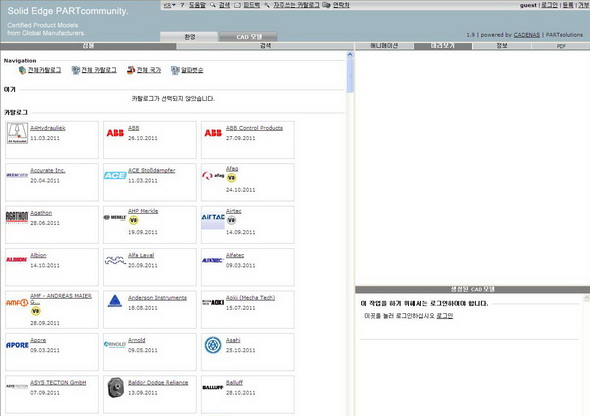Switch to the CAD 모델 tab

(249, 36)
